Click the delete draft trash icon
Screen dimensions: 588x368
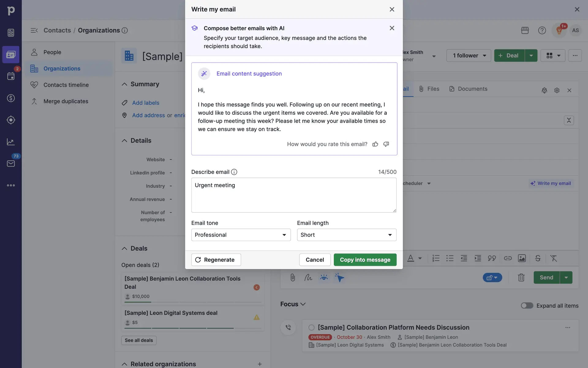click(x=521, y=278)
